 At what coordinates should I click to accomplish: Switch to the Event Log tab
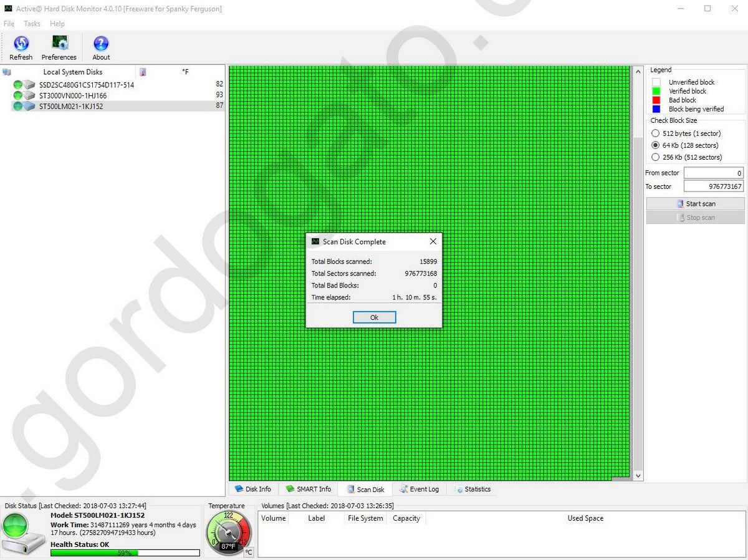pos(419,490)
